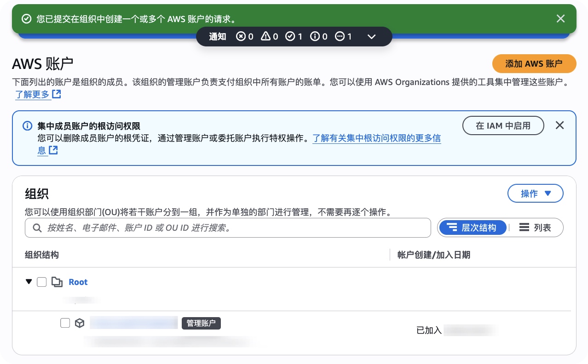The width and height of the screenshot is (588, 364).
Task: Check the 管理账户 row checkbox
Action: (65, 323)
